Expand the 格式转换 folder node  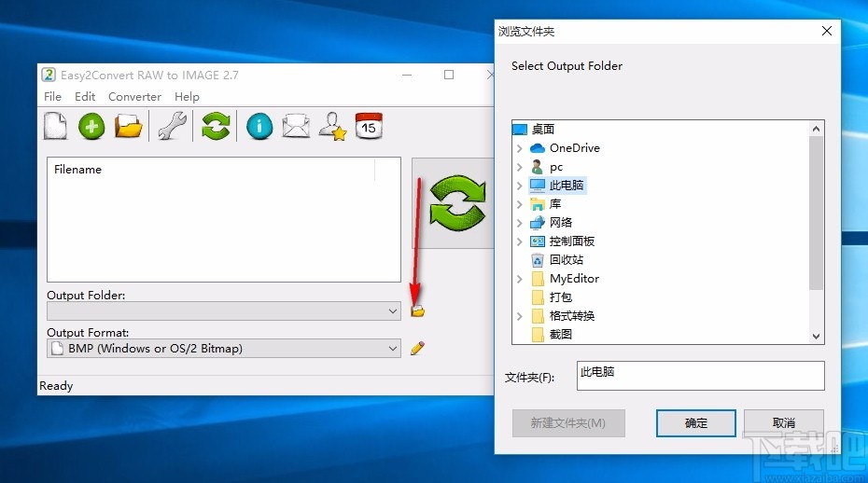pos(519,316)
